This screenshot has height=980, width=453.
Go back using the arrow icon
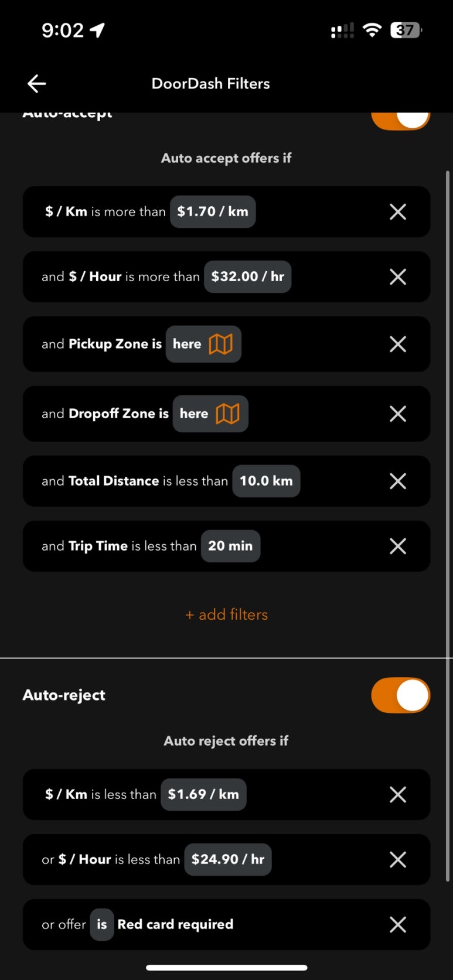click(x=36, y=83)
